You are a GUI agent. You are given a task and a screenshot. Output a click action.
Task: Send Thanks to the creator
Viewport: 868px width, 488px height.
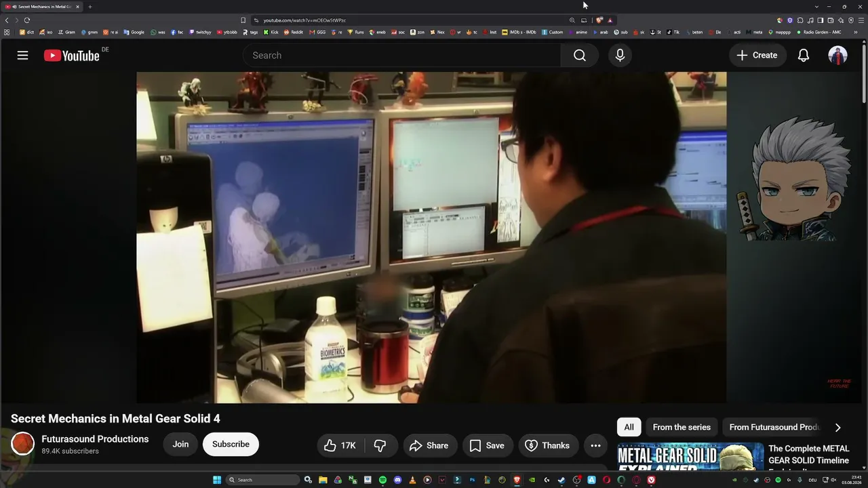coord(548,445)
